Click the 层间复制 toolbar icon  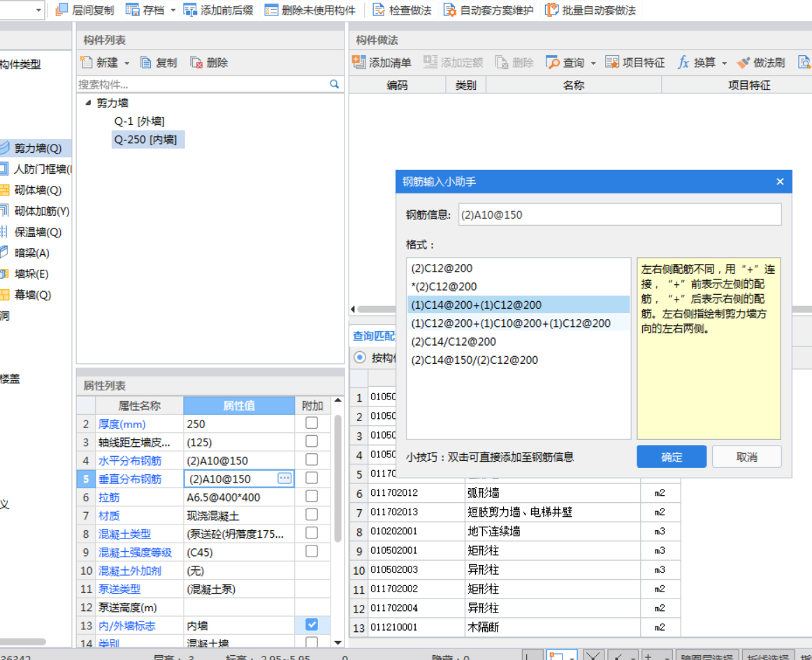point(61,10)
